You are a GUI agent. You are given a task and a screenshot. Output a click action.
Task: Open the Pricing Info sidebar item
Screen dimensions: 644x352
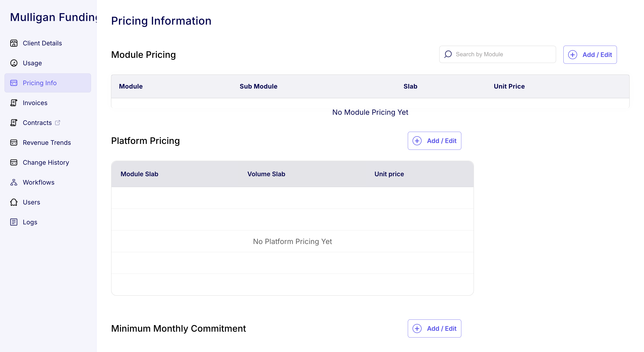(40, 83)
